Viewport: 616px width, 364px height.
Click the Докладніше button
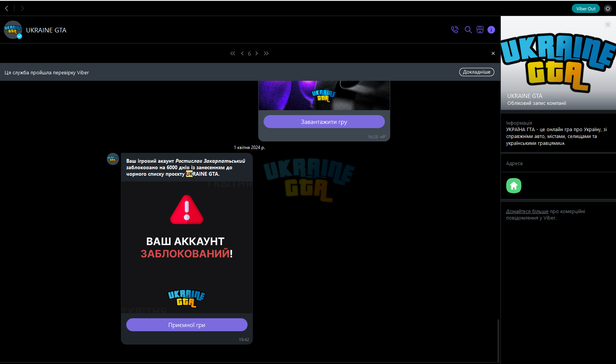477,72
